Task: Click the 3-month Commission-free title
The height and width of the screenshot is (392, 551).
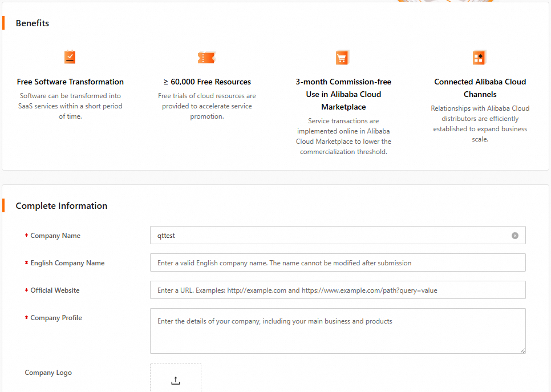Action: pos(343,94)
